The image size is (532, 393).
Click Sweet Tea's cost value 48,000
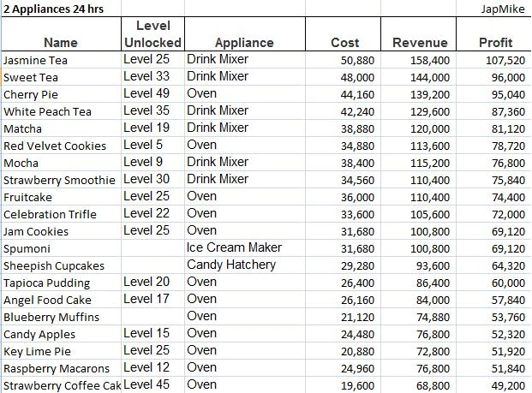click(x=357, y=78)
